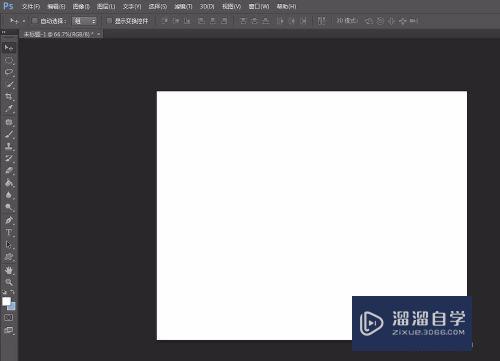This screenshot has width=500, height=361.
Task: Swap foreground and background colors
Action: [13, 292]
